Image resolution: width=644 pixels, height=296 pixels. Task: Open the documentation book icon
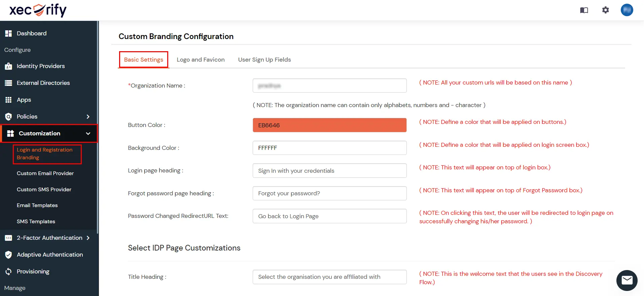584,10
